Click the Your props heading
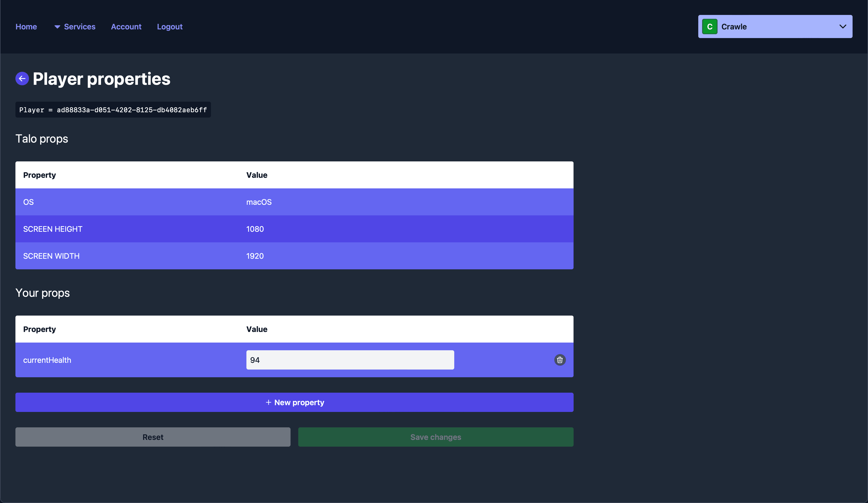The width and height of the screenshot is (868, 503). [x=42, y=293]
